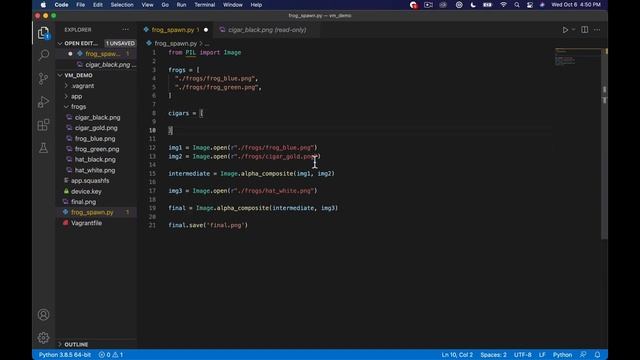Toggle Do Not Disturb moon icon
The height and width of the screenshot is (360, 640).
[x=473, y=5]
